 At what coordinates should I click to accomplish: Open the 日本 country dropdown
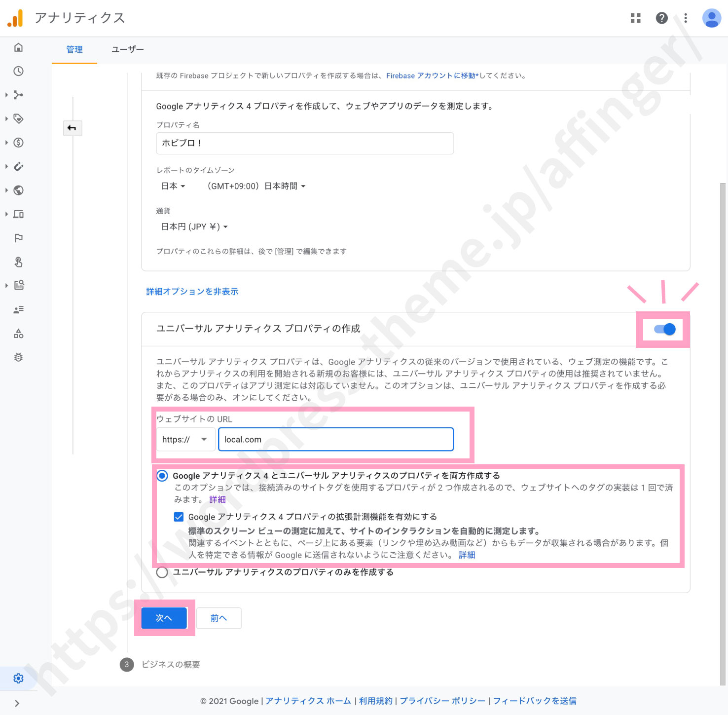coord(173,186)
